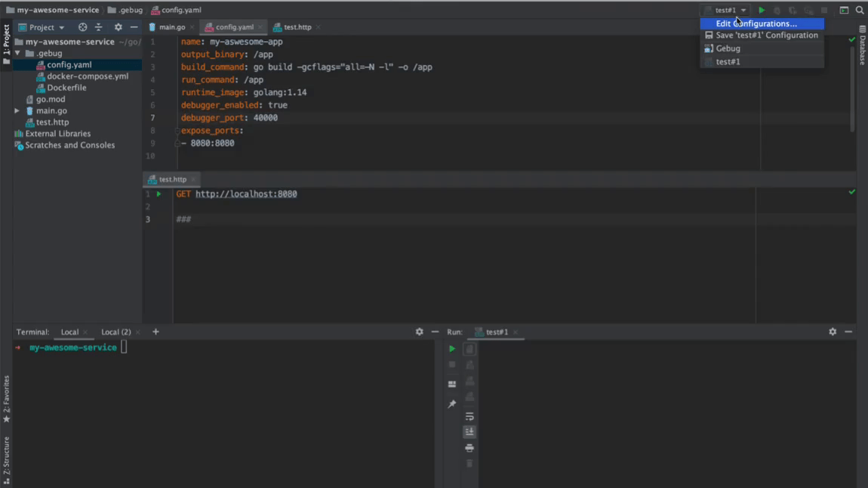Click the config.yaml editor vertical scrollbar
This screenshot has height=488, width=868.
pos(852,88)
